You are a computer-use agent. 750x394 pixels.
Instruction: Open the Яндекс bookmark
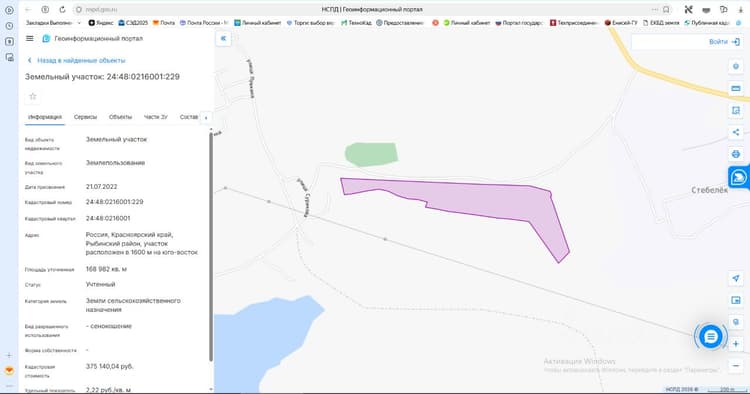[101, 22]
